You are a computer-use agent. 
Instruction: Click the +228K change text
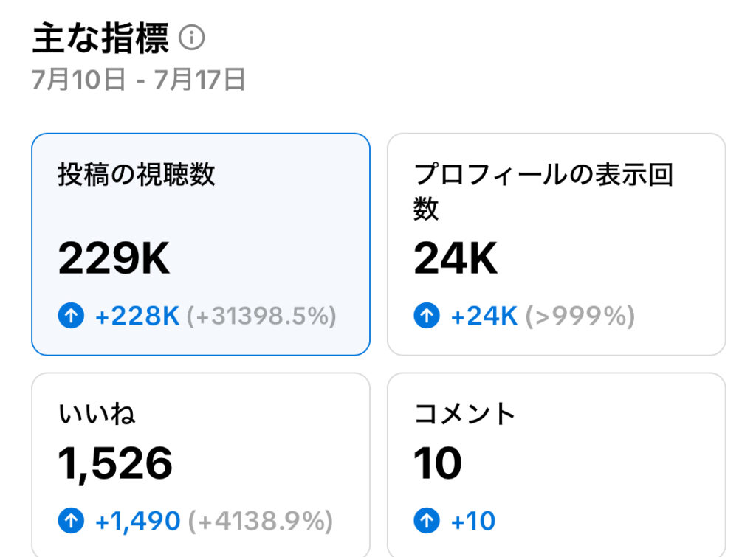point(137,316)
